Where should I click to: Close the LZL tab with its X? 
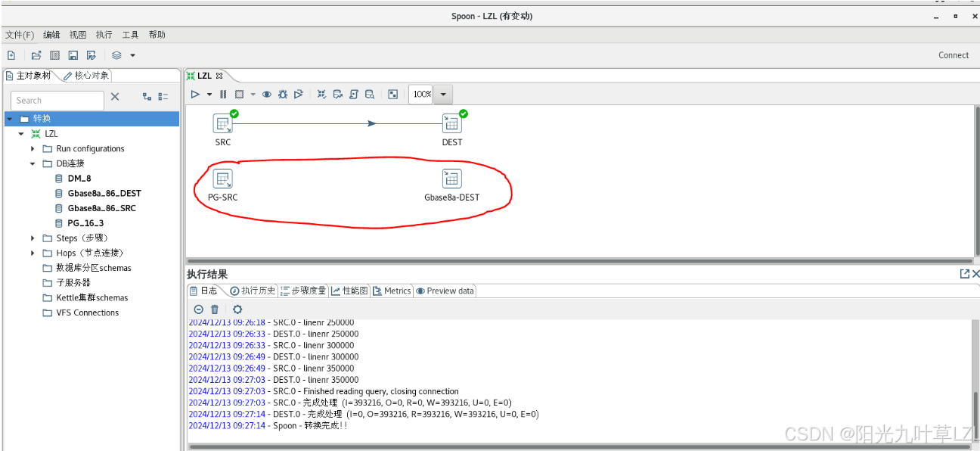coord(219,76)
